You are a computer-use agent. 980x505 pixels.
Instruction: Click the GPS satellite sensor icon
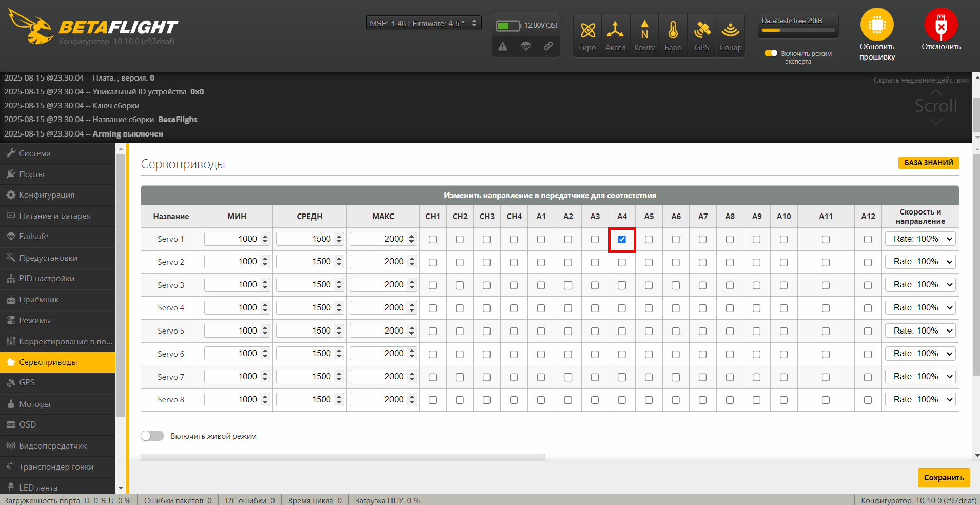[701, 31]
